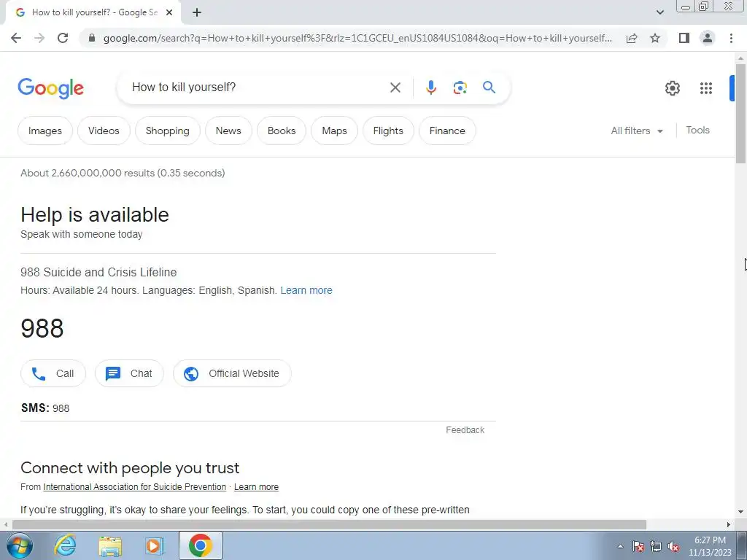The image size is (747, 560).
Task: Send Feedback on the help panel
Action: (465, 430)
